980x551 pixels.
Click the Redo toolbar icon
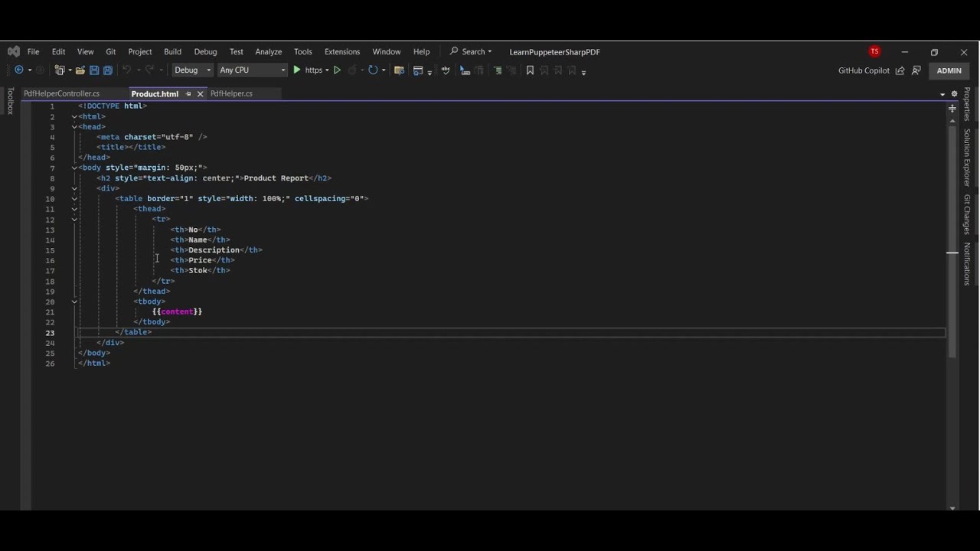149,70
